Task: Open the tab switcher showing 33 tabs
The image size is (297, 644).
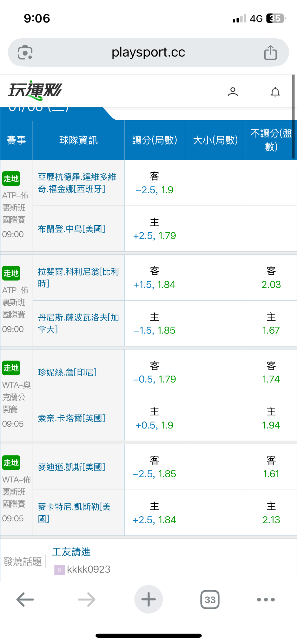Action: pos(210,599)
